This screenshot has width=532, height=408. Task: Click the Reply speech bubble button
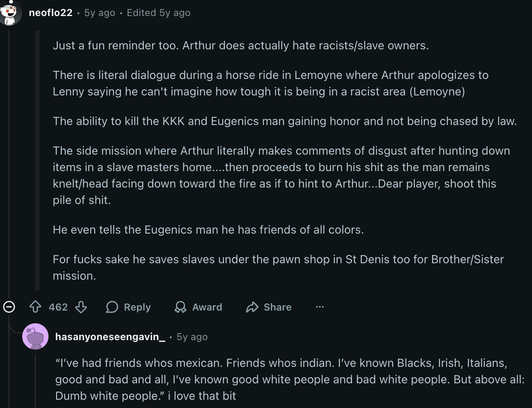click(128, 307)
